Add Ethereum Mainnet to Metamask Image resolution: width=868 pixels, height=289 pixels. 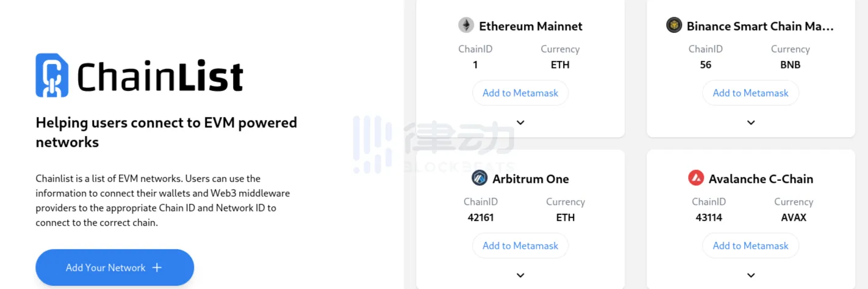pos(520,93)
